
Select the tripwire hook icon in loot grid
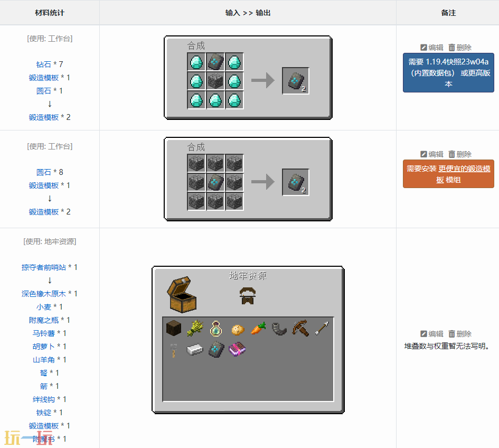point(174,349)
